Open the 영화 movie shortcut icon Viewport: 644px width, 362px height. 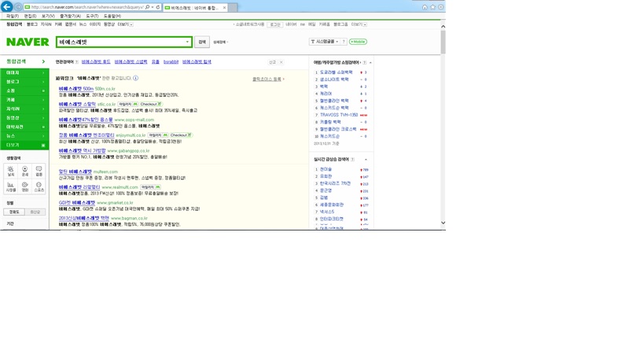(x=24, y=187)
